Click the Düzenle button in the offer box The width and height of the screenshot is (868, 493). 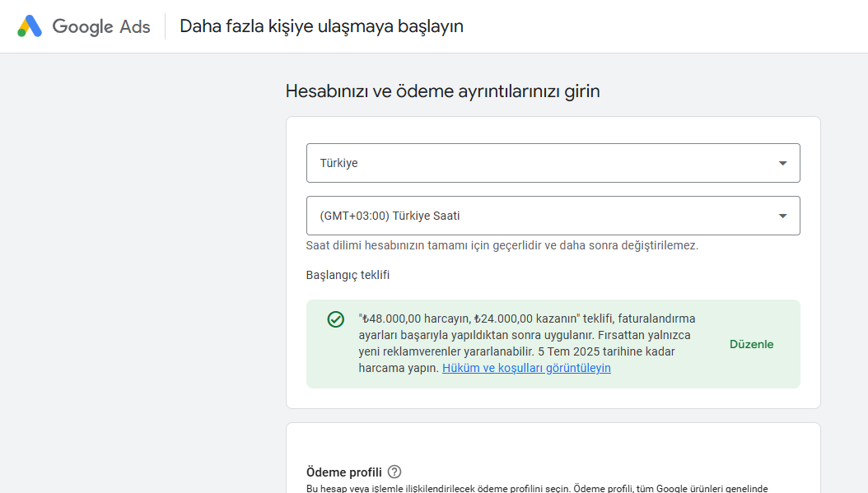coord(751,344)
